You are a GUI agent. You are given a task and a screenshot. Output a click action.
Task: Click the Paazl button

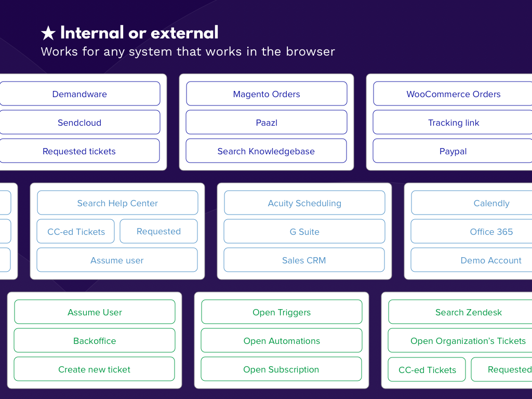tap(267, 123)
